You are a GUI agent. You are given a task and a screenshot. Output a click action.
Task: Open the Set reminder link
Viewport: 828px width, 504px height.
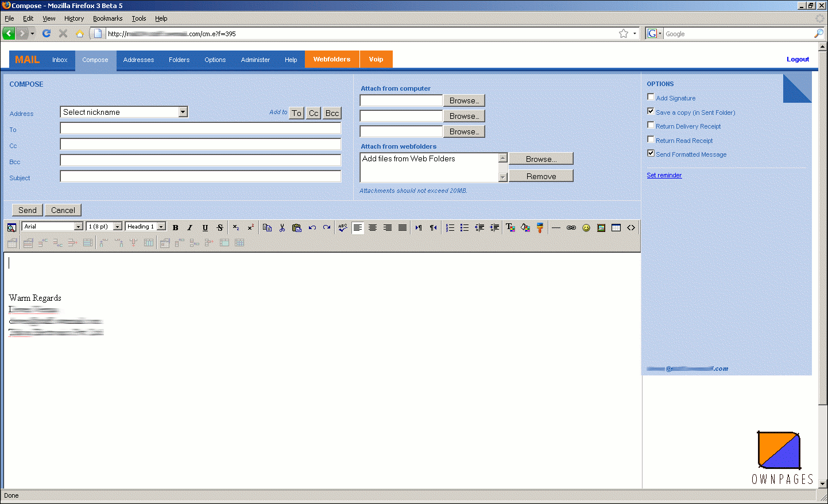[x=664, y=175]
